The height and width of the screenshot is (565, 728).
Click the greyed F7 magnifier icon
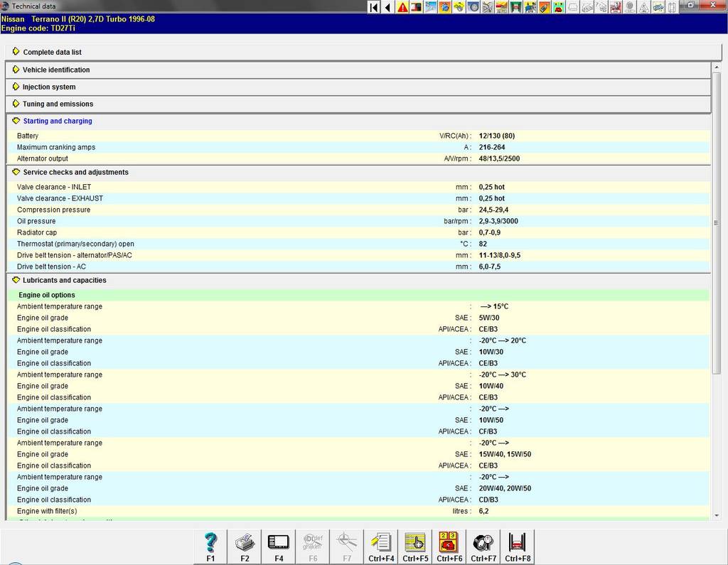pyautogui.click(x=347, y=547)
